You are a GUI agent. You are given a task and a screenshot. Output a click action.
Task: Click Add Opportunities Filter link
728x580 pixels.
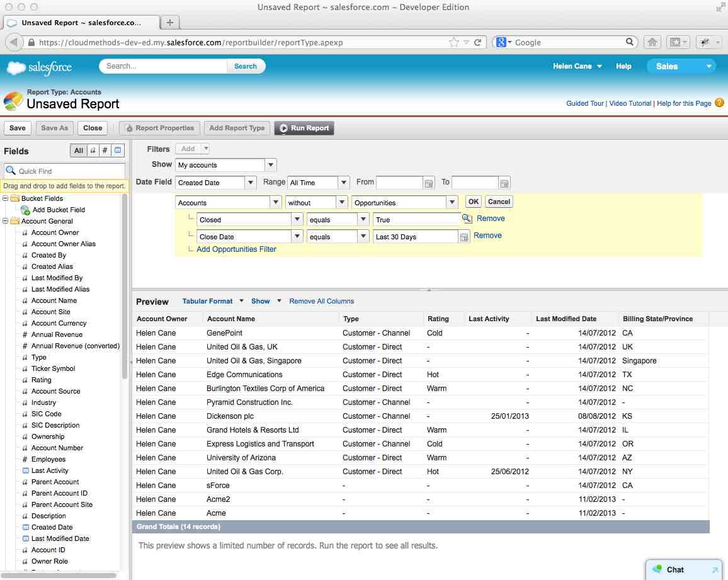[x=236, y=249]
